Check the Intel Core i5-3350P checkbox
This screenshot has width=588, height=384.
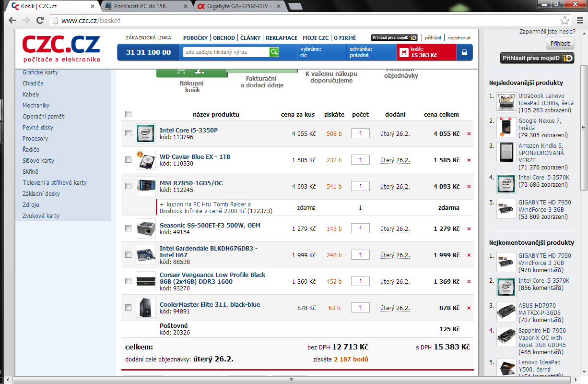[128, 133]
